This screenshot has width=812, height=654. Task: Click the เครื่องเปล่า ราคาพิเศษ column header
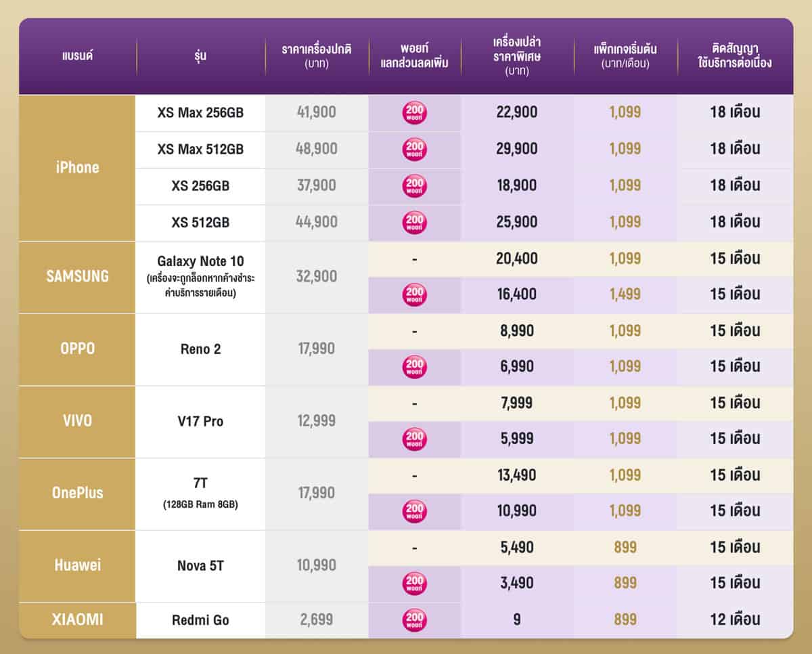pos(517,57)
